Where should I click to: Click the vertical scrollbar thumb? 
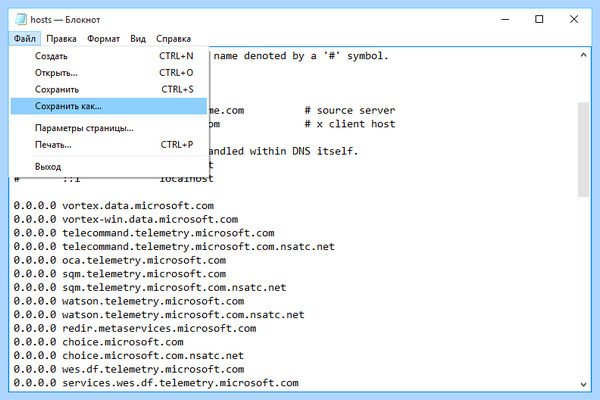(x=583, y=149)
